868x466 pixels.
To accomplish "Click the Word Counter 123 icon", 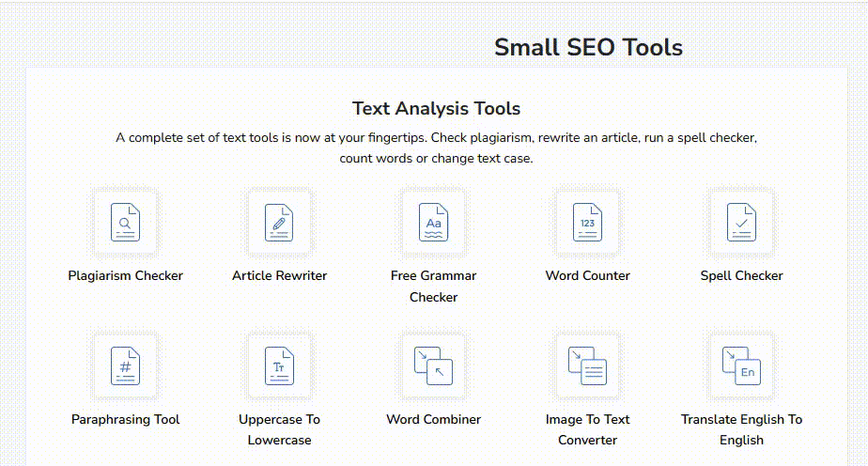I will [x=587, y=222].
